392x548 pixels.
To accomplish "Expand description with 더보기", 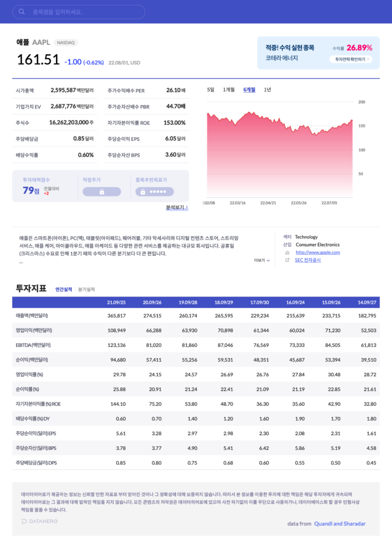I will click(262, 261).
